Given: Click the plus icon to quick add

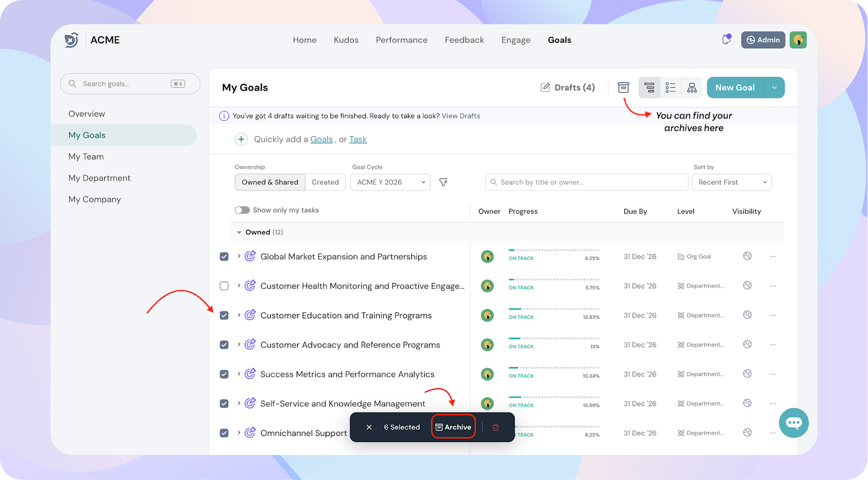Looking at the screenshot, I should [241, 139].
